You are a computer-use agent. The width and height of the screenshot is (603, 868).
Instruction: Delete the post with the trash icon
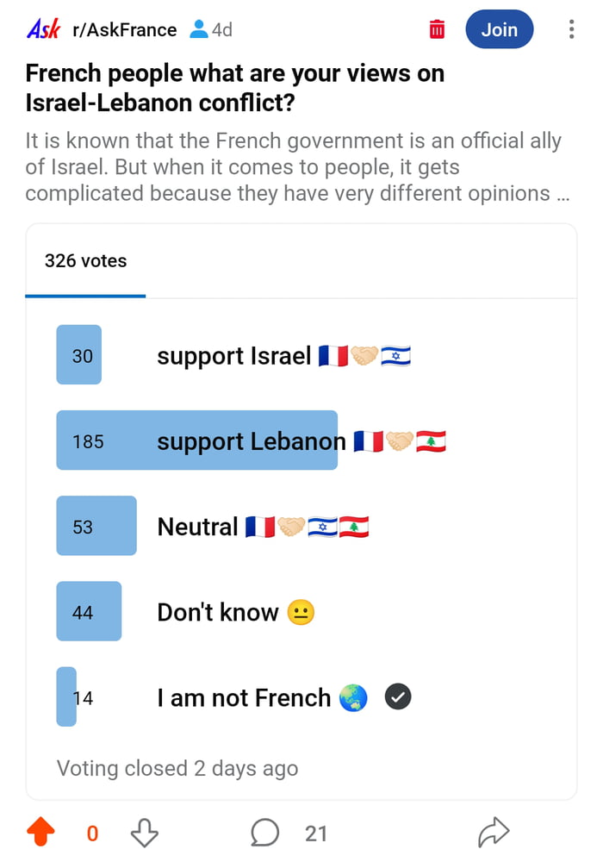(437, 28)
